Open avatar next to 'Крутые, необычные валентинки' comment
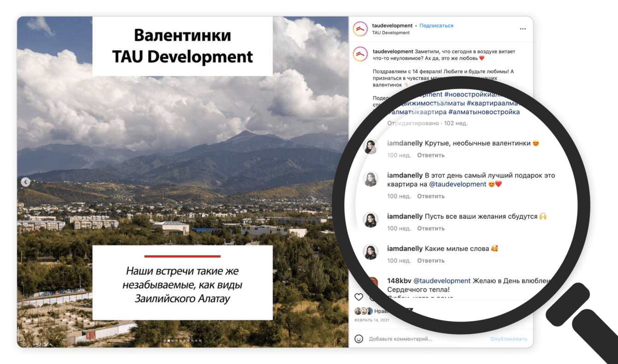 370,147
